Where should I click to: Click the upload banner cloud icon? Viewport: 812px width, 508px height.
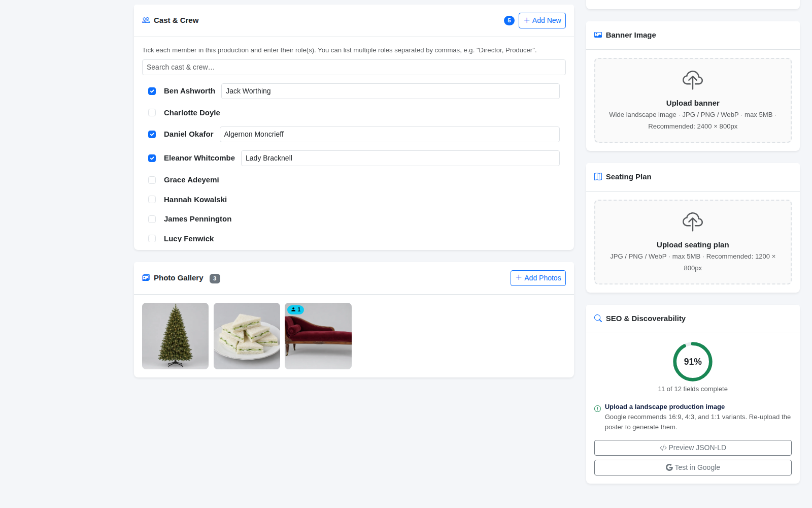click(693, 80)
